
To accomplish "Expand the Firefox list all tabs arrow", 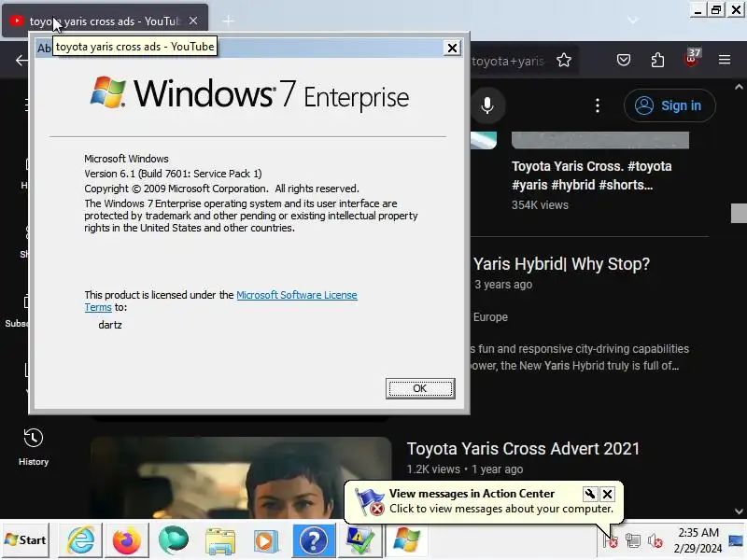I will point(633,21).
